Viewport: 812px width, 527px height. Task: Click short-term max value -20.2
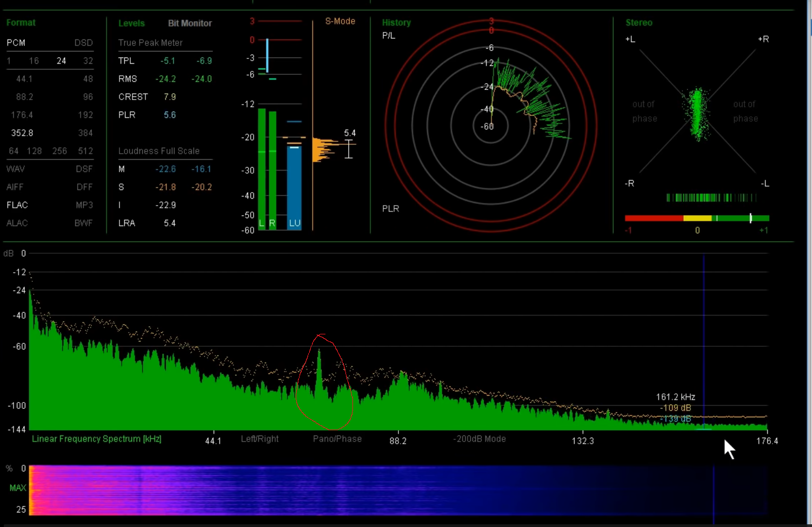click(202, 187)
